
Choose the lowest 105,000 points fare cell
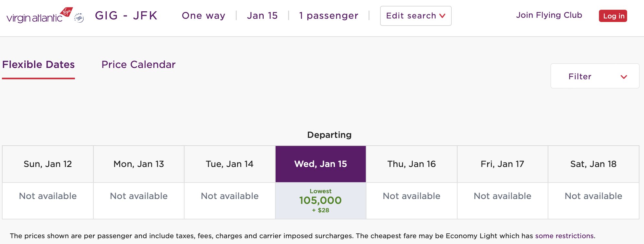(x=321, y=201)
